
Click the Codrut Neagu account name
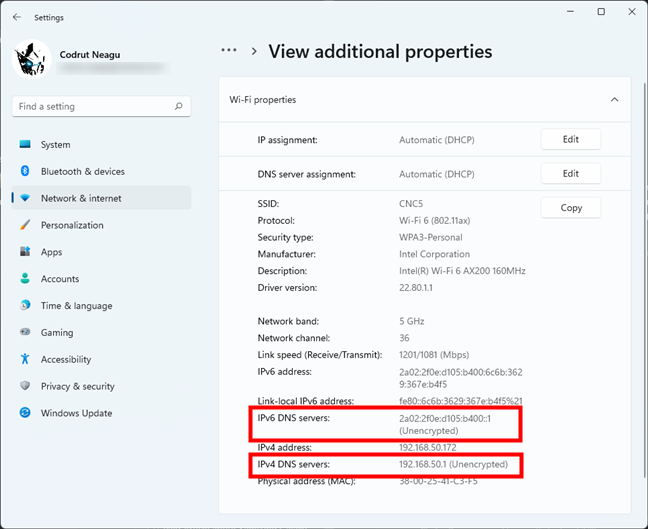tap(90, 55)
